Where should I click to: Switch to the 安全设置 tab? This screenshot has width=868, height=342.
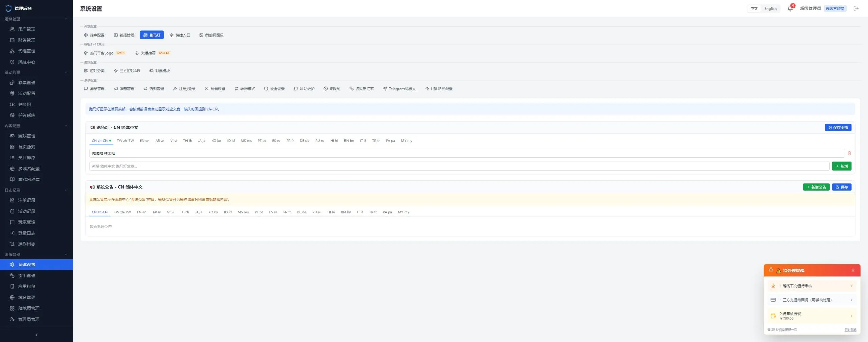pyautogui.click(x=275, y=89)
